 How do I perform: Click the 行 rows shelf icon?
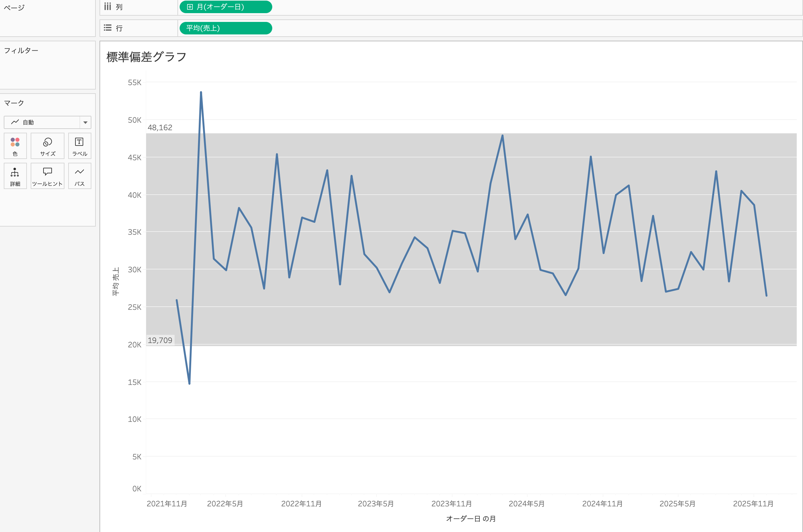point(108,28)
